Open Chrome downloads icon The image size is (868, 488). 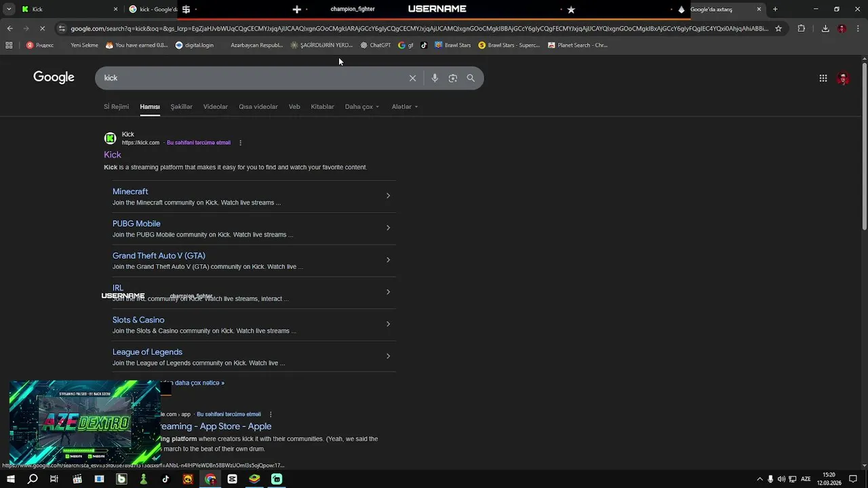click(825, 28)
